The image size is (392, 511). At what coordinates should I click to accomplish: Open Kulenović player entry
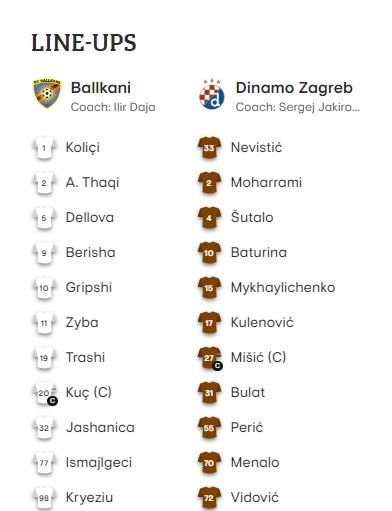pos(262,322)
